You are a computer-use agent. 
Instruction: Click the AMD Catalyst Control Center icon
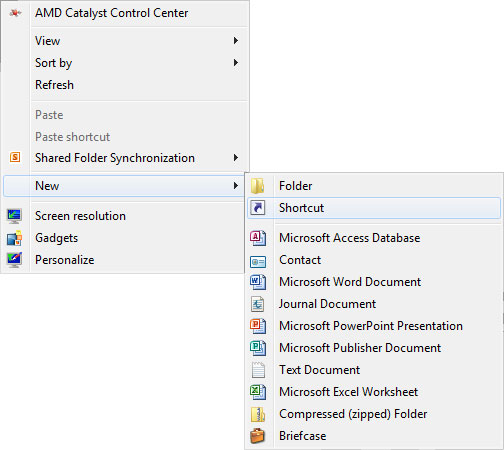coord(15,13)
